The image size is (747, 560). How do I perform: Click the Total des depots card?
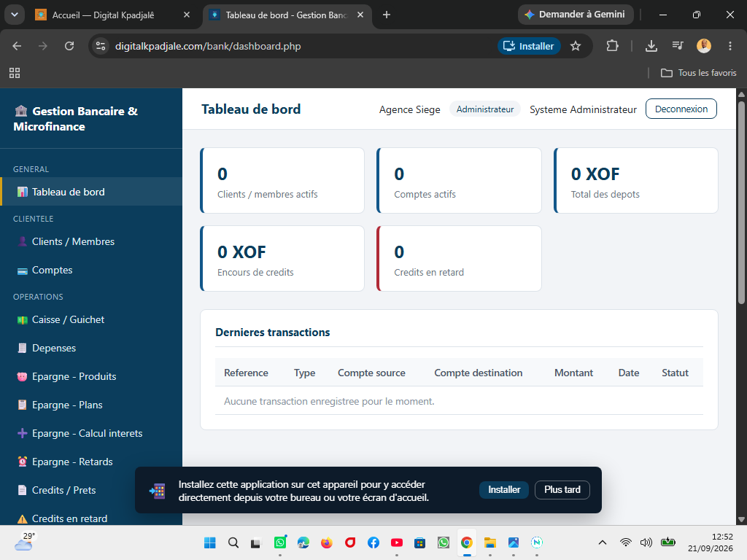(x=636, y=181)
